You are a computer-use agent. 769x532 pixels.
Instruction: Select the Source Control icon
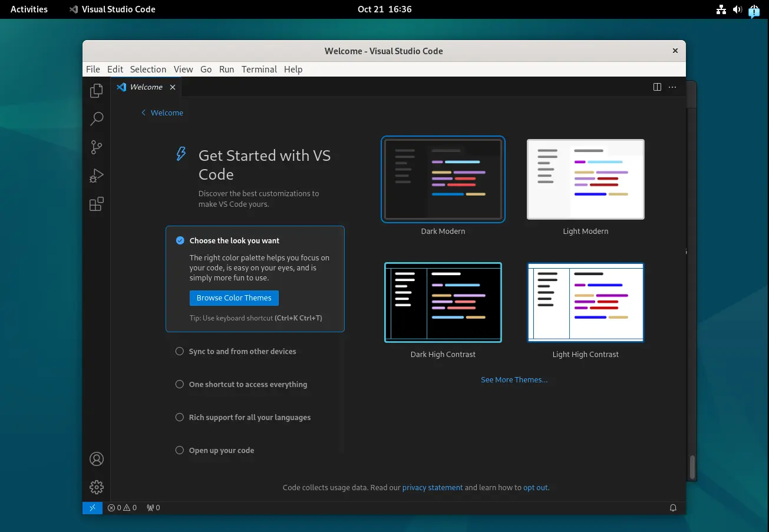(96, 147)
